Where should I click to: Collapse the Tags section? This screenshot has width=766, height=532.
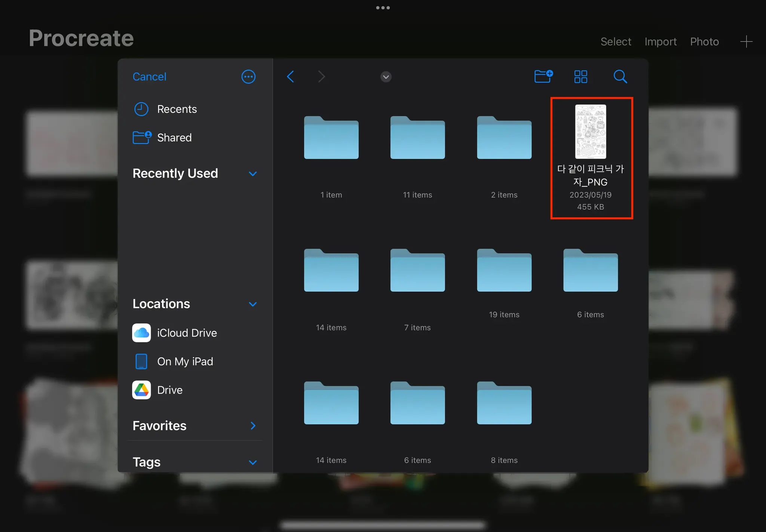(x=253, y=462)
